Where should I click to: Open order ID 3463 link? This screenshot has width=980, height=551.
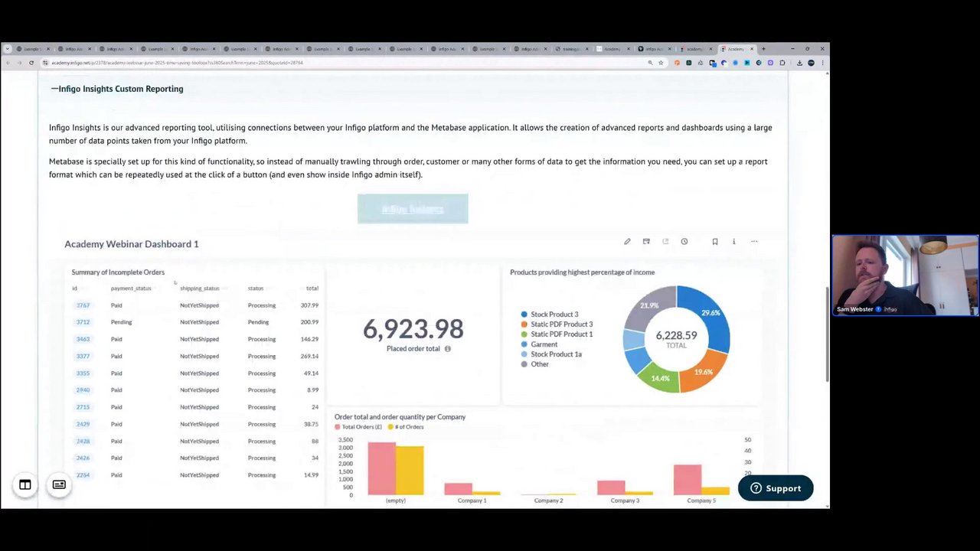coord(83,339)
